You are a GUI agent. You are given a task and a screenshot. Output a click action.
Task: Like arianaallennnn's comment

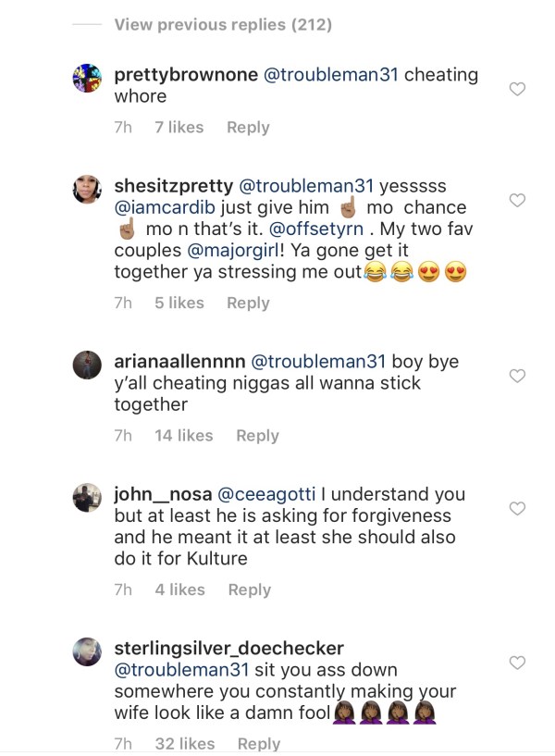[518, 376]
